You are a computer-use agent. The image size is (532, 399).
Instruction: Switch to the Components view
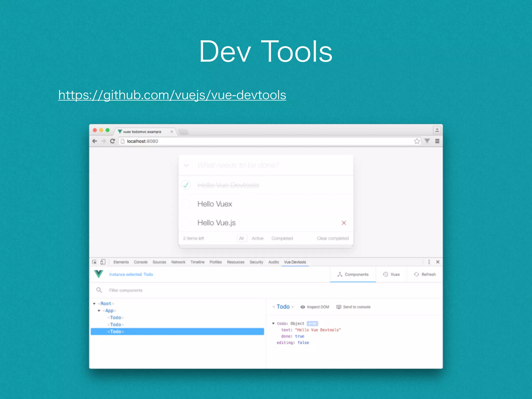[353, 274]
